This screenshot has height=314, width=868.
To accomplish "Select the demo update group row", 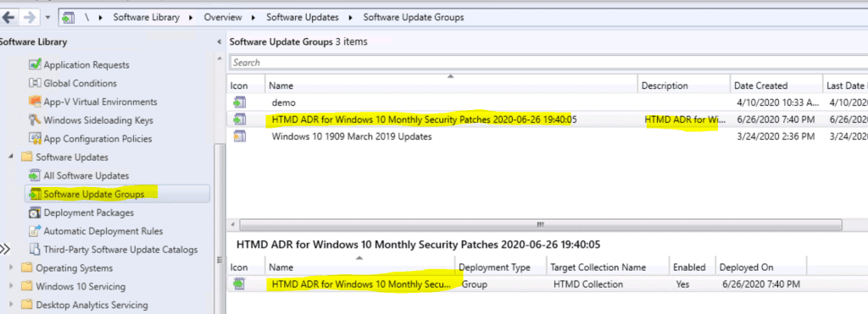I will coord(548,102).
